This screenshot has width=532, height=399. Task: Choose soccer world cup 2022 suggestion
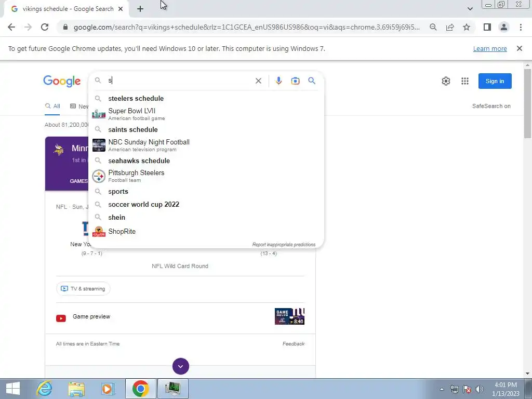click(206, 204)
